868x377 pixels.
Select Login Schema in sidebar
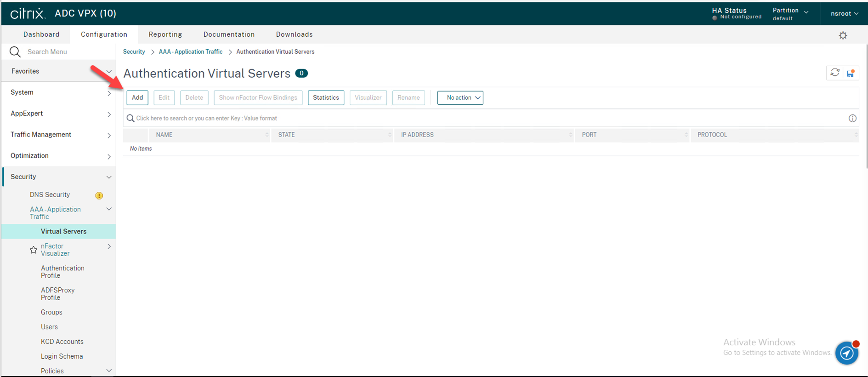pos(62,356)
